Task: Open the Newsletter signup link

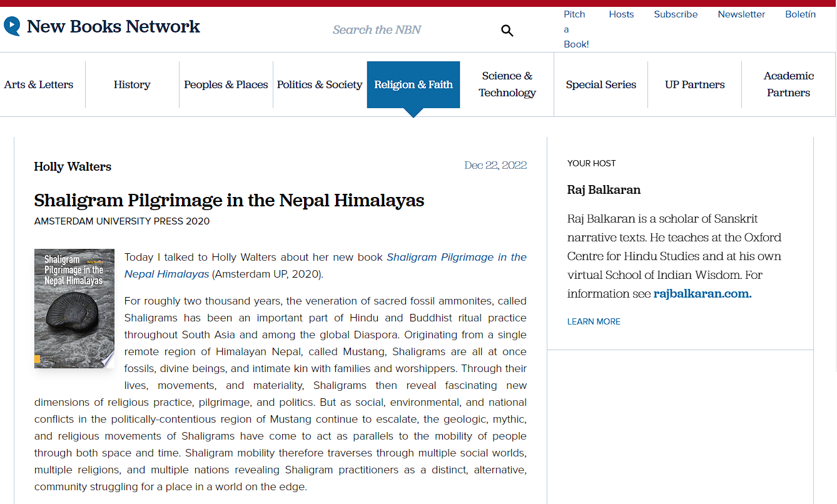Action: point(741,14)
